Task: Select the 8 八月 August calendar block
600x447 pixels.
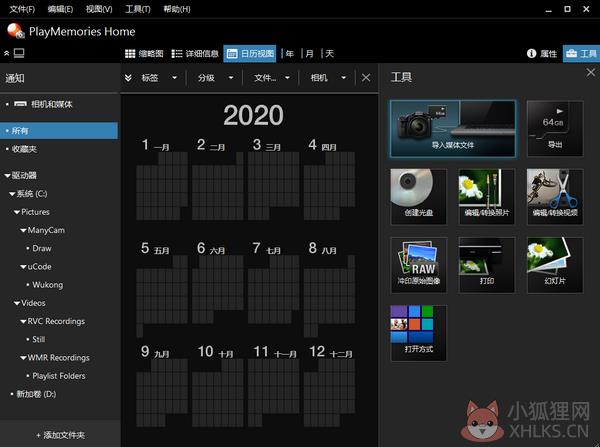Action: [x=329, y=289]
